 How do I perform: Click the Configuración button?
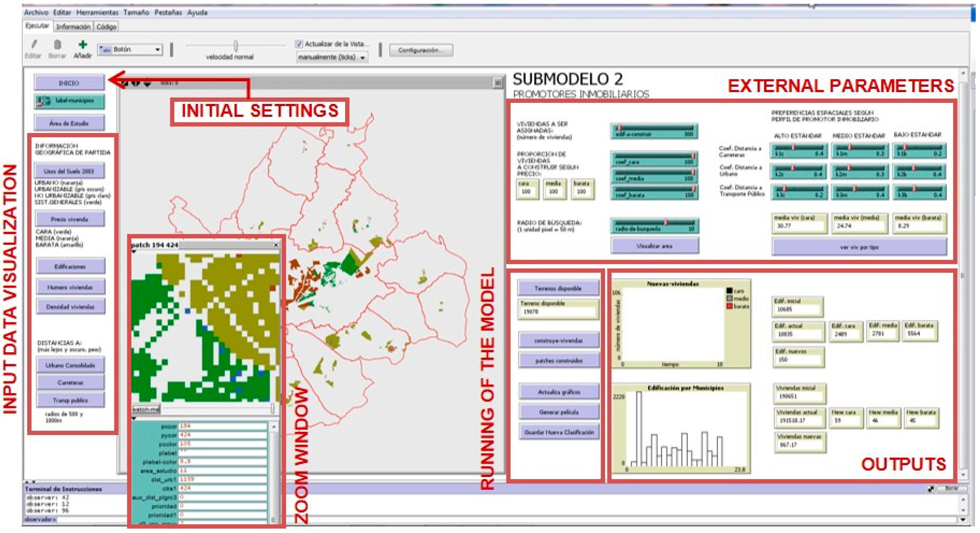(x=421, y=50)
